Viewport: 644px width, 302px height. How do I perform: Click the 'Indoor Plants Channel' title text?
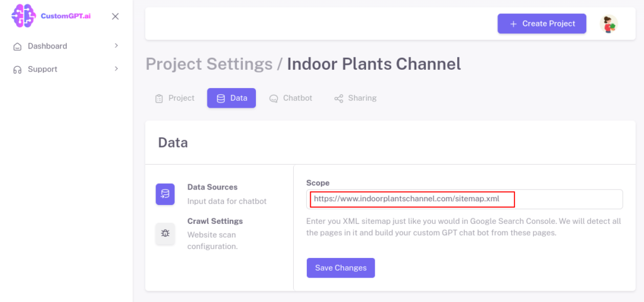(374, 64)
